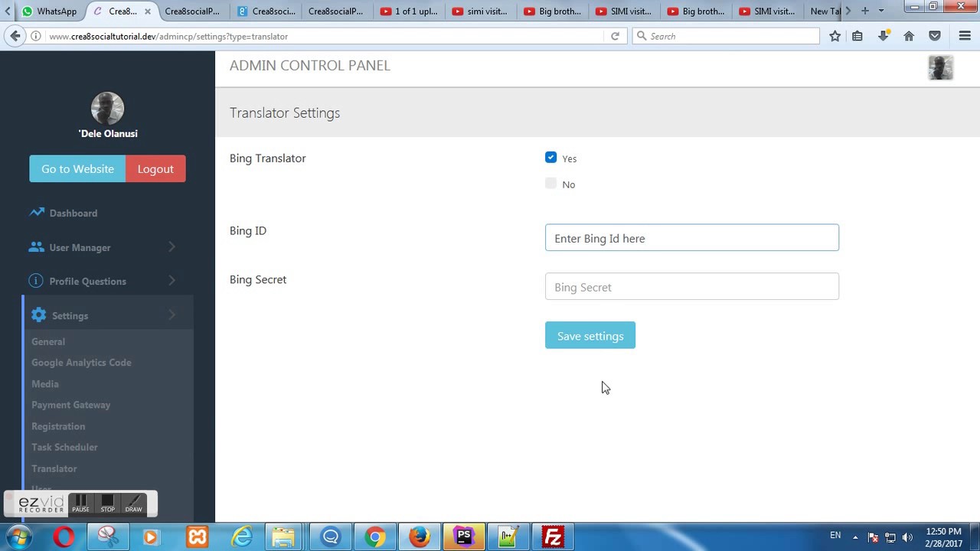Click the browser back arrow button
The width and height of the screenshot is (980, 551).
15,36
